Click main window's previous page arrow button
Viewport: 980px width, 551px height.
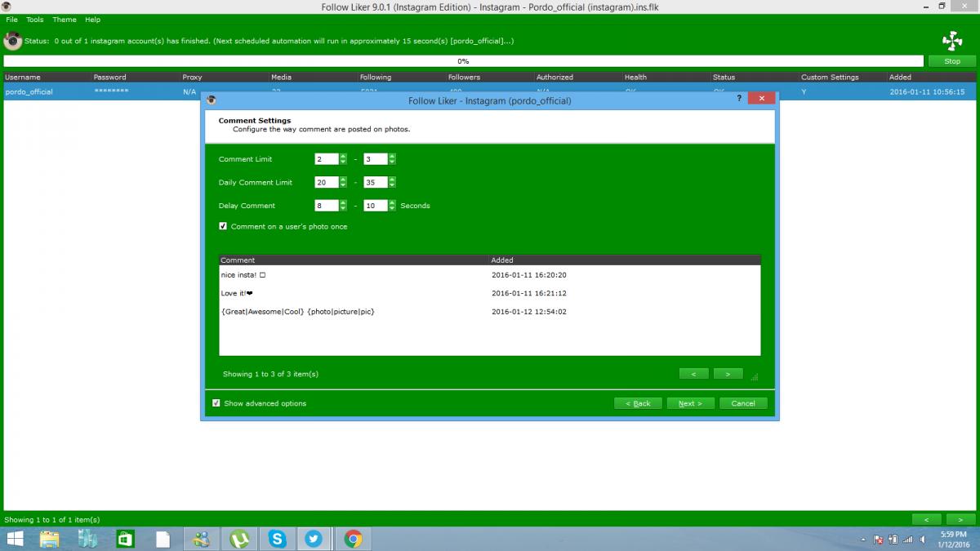click(x=926, y=519)
